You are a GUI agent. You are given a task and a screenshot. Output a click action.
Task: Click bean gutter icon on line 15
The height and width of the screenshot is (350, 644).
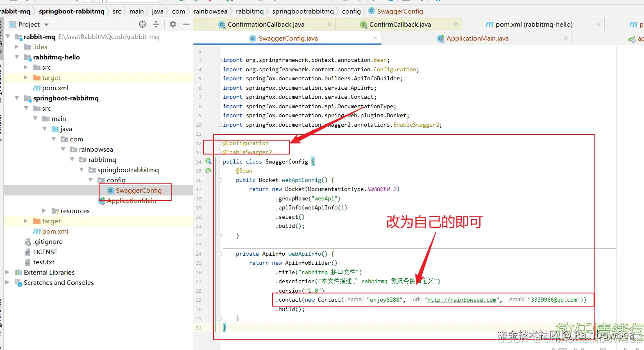[208, 170]
